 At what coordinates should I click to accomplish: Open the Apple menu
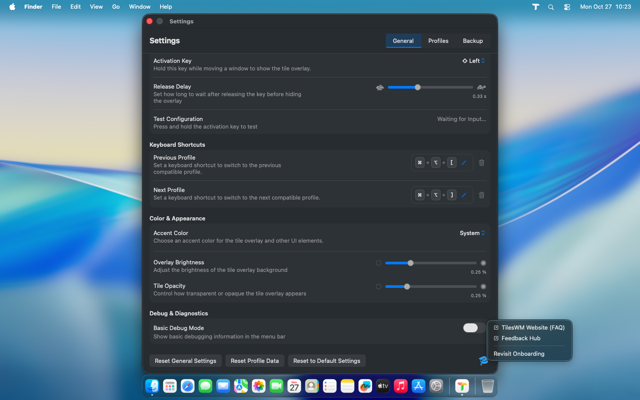(x=12, y=7)
